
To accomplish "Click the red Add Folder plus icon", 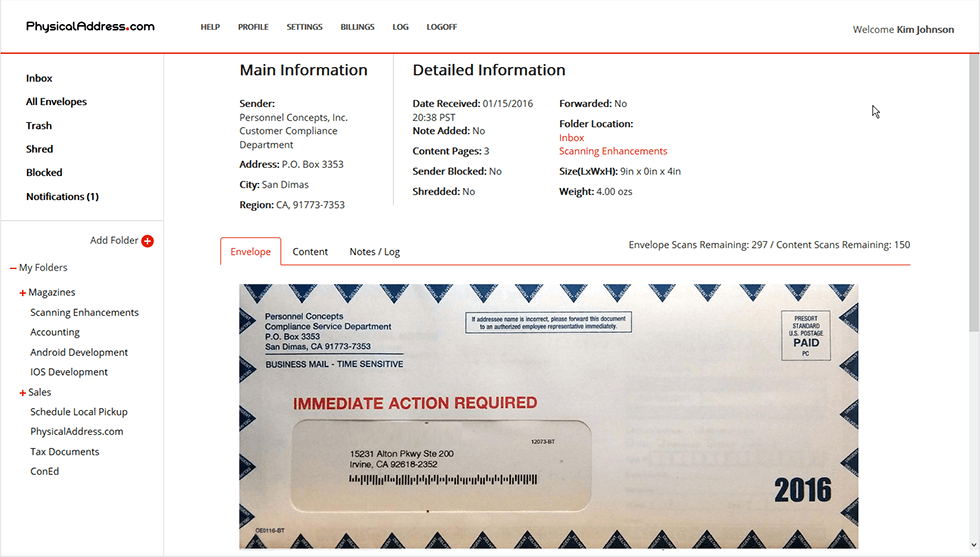I will pyautogui.click(x=148, y=241).
